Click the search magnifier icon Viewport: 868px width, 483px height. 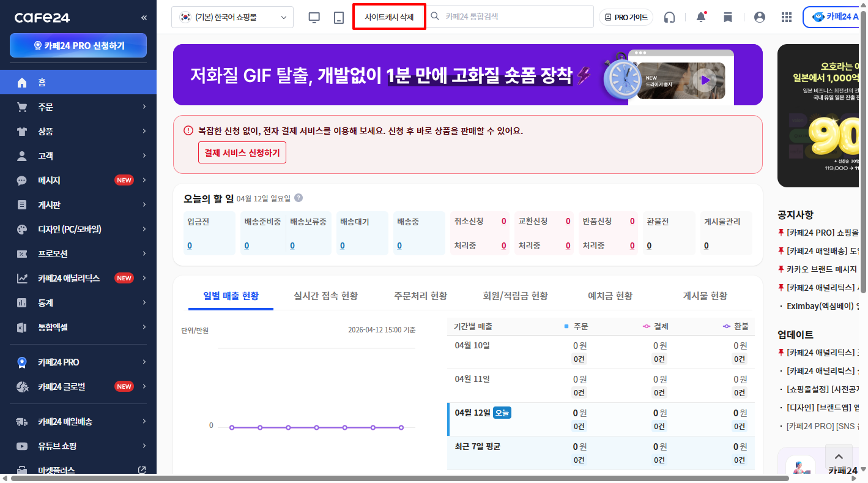pos(436,17)
